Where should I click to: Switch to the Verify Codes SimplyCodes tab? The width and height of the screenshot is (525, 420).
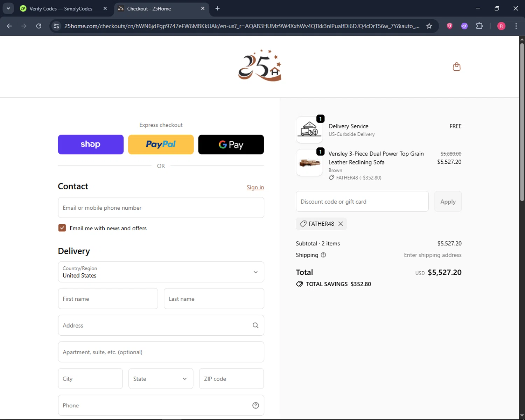point(61,8)
